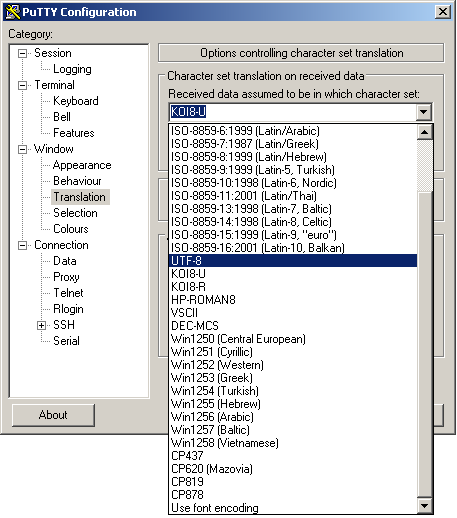The height and width of the screenshot is (518, 457).
Task: Open the Data category
Action: [65, 261]
